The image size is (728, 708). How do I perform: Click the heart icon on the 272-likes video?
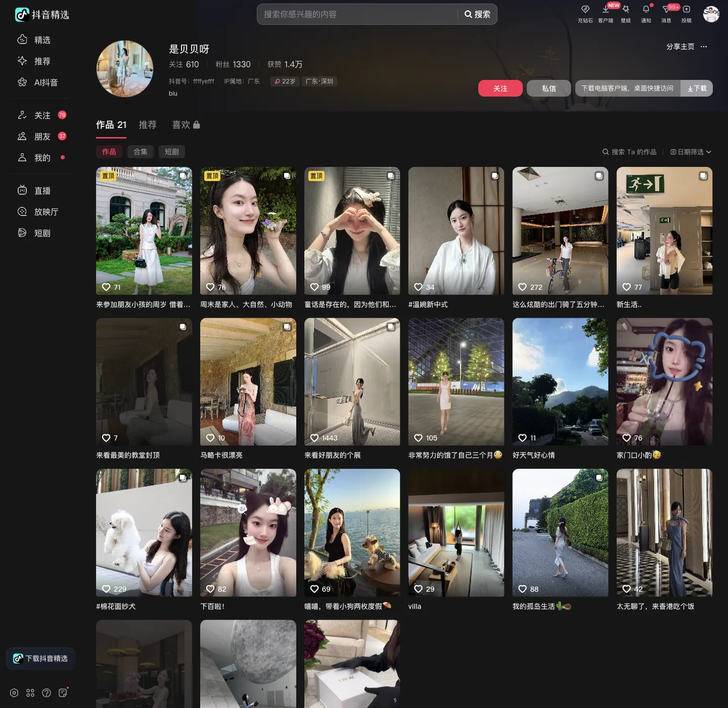point(523,287)
